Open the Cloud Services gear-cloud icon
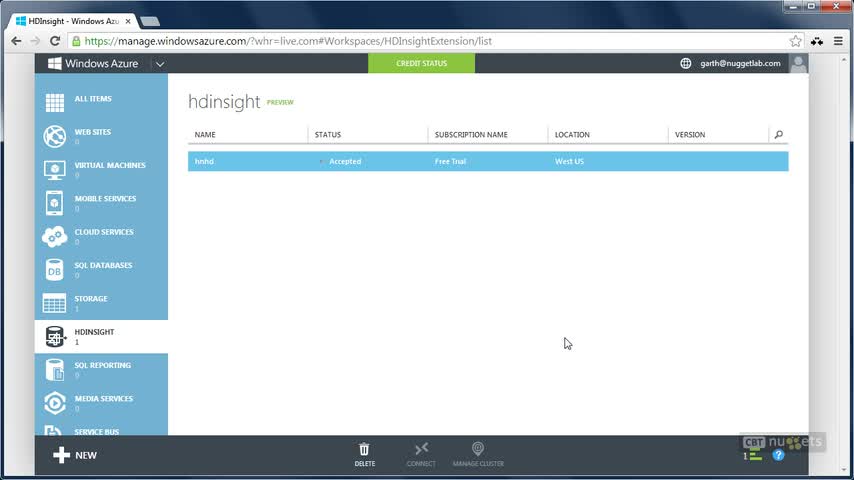 tap(54, 236)
